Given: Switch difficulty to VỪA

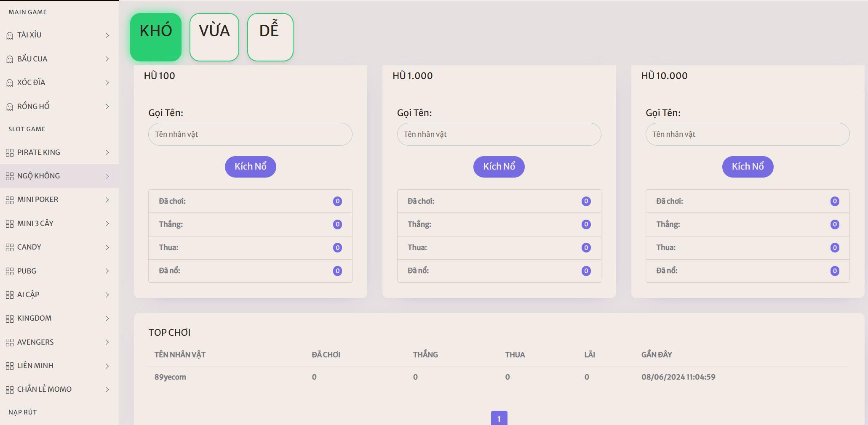Looking at the screenshot, I should pos(214,37).
